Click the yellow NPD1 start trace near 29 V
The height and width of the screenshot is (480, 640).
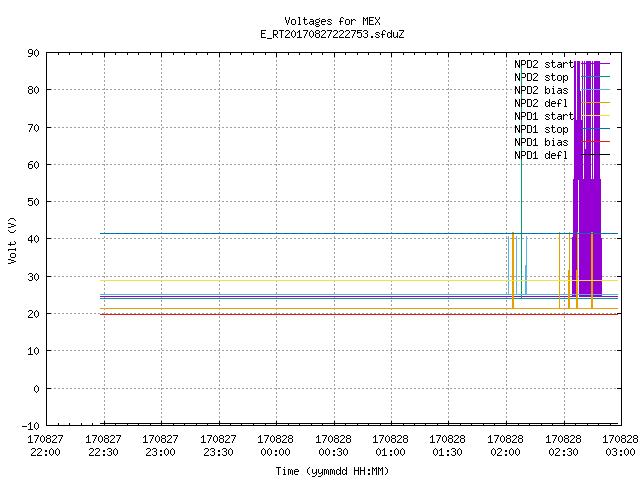[x=359, y=280]
